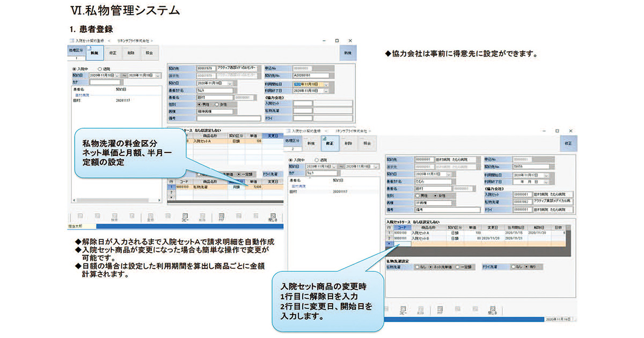The image size is (644, 338).
Task: Switch to the 新規 tab in the front window
Action: [311, 144]
